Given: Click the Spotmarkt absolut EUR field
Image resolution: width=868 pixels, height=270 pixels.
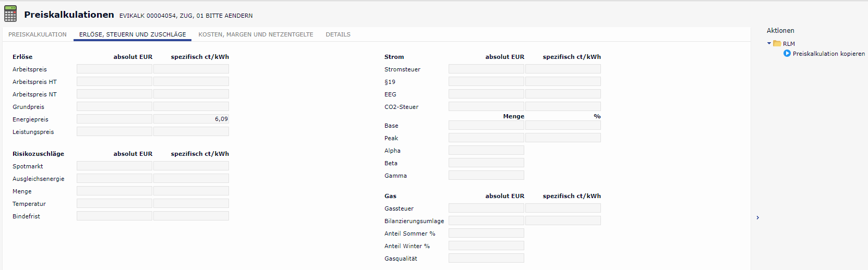Looking at the screenshot, I should click(x=114, y=166).
